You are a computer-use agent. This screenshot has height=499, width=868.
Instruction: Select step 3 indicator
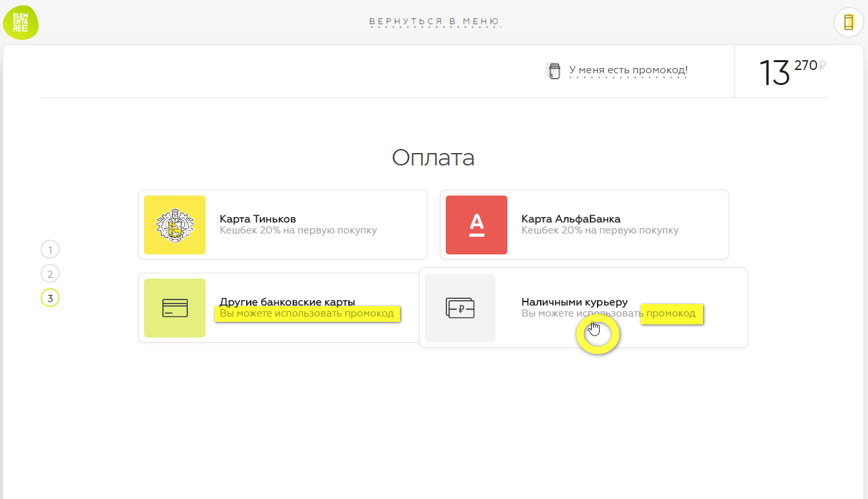click(x=50, y=298)
